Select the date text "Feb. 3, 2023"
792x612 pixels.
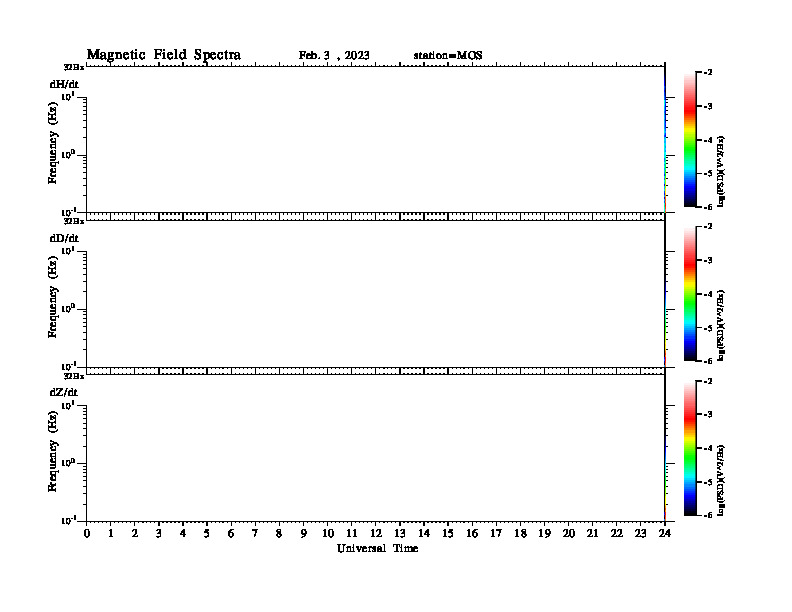coord(334,56)
